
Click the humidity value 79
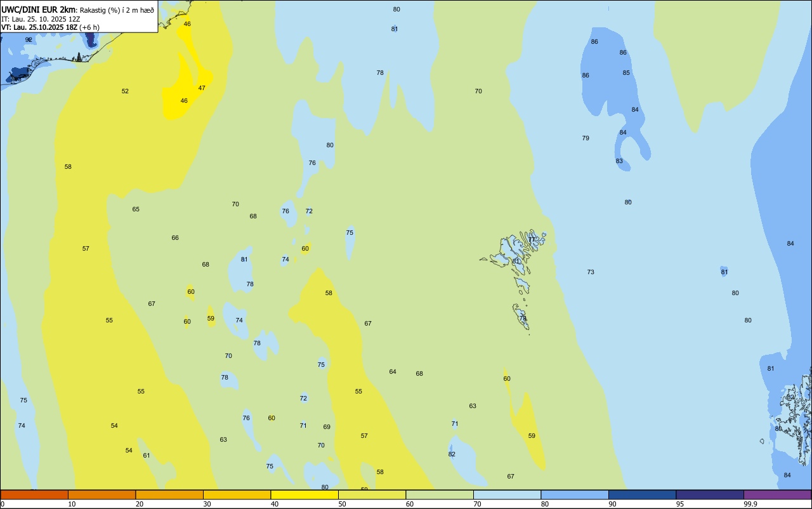click(x=586, y=138)
